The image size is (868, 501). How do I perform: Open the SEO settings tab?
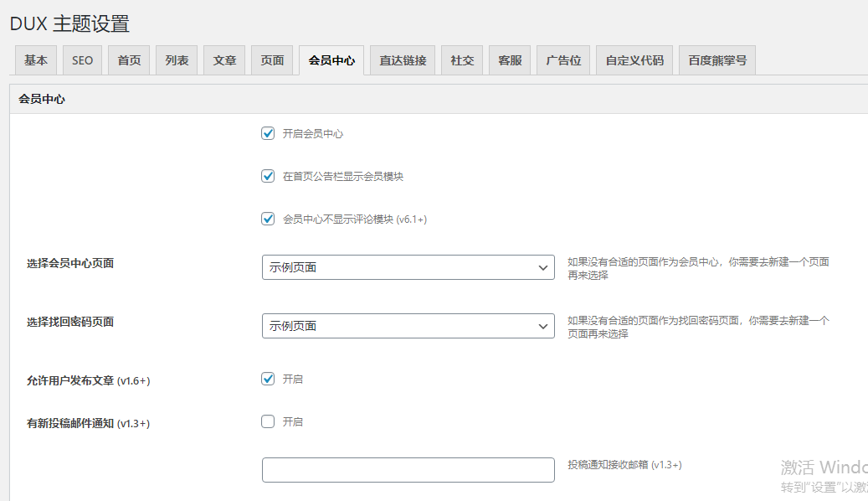pyautogui.click(x=81, y=59)
